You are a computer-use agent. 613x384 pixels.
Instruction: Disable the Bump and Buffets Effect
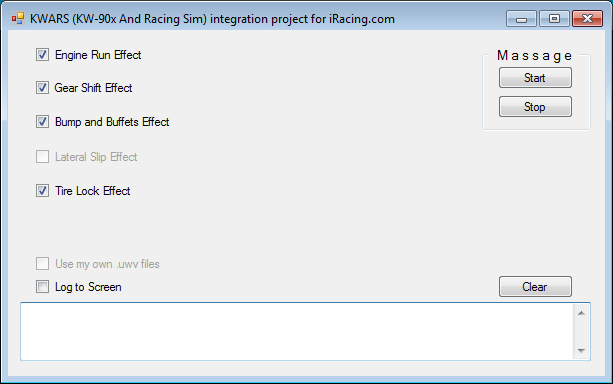tap(42, 122)
